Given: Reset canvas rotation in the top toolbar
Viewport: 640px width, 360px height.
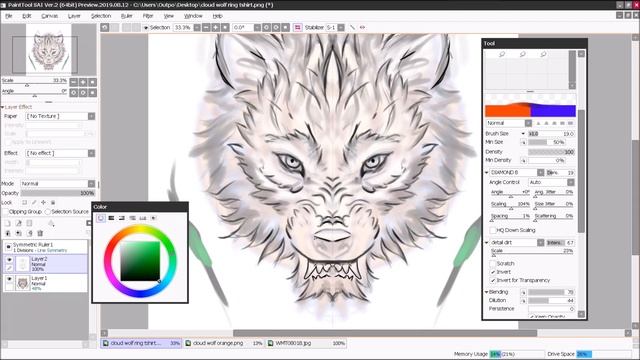Looking at the screenshot, I should coord(286,27).
